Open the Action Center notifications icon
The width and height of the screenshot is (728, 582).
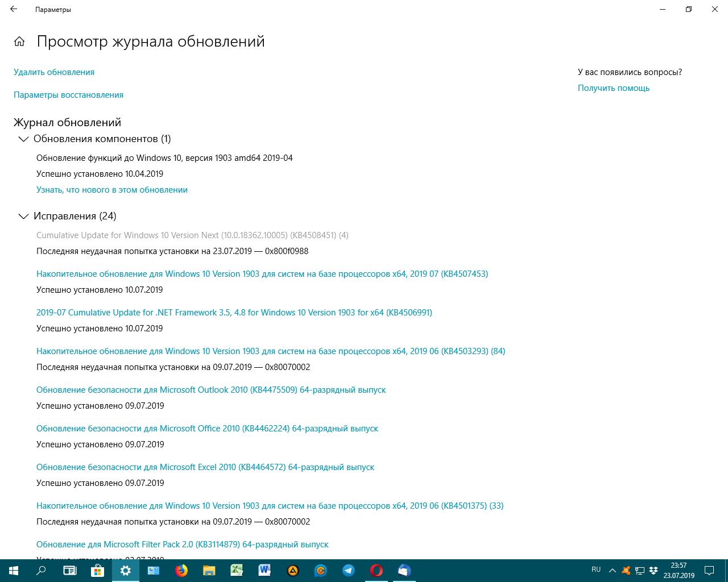[709, 571]
